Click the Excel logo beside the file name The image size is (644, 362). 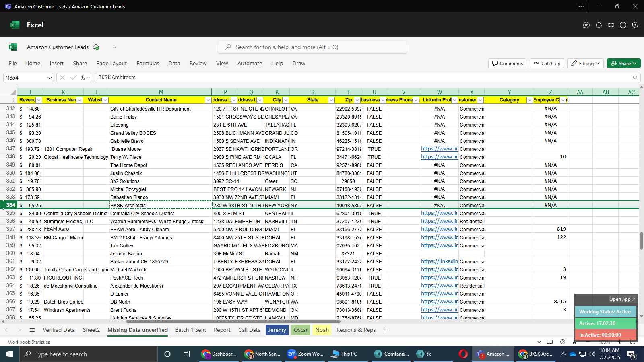pyautogui.click(x=13, y=47)
